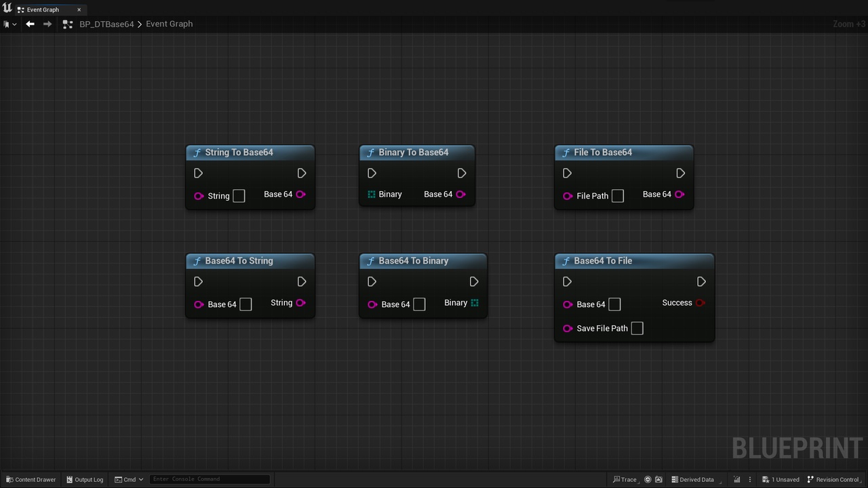Click the compile status icon in status bar
This screenshot has height=488, width=868.
736,479
